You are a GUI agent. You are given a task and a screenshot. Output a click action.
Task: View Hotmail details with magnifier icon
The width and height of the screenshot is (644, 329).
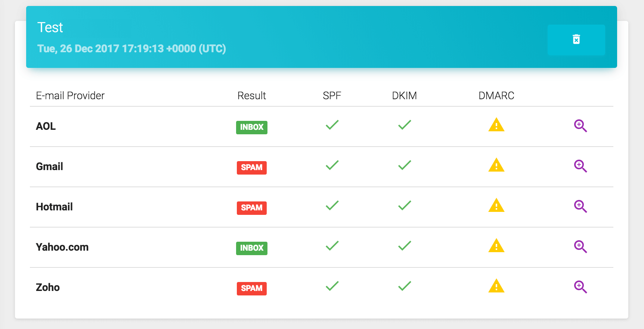[x=580, y=207]
